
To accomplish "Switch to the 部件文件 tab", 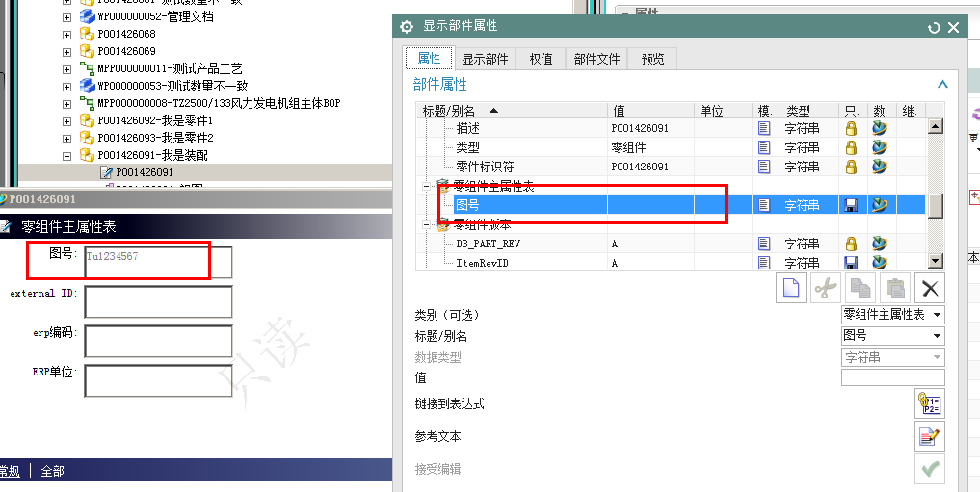I will [x=596, y=59].
